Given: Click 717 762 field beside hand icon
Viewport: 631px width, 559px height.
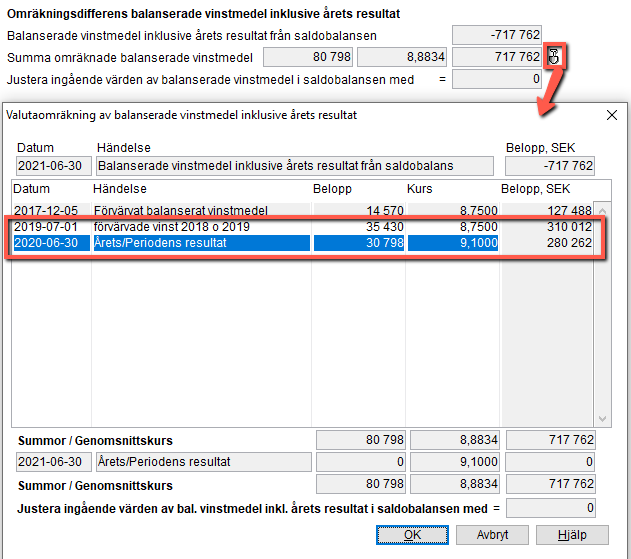Looking at the screenshot, I should click(497, 57).
